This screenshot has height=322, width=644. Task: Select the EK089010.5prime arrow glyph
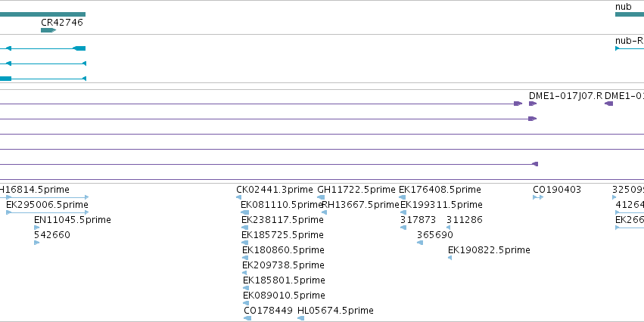246,304
